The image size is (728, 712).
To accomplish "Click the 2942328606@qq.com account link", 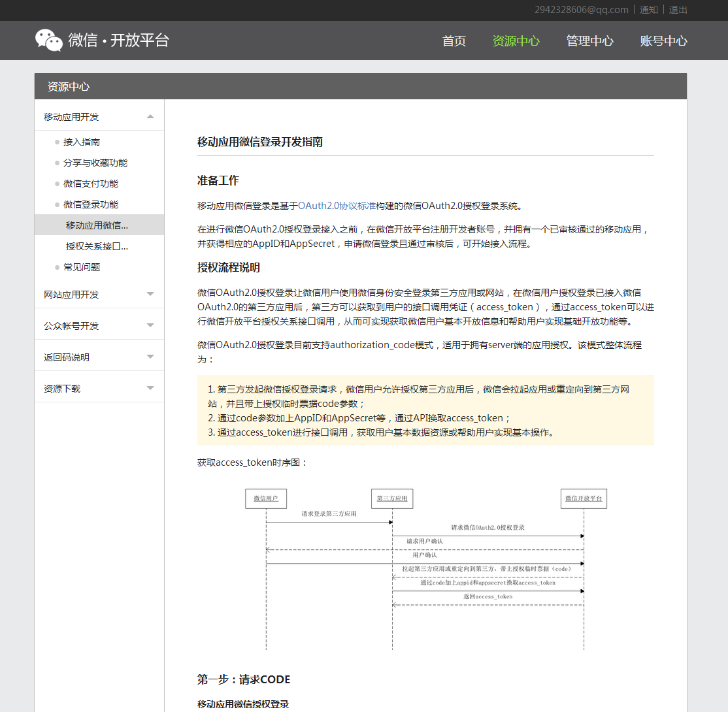I will pos(581,10).
